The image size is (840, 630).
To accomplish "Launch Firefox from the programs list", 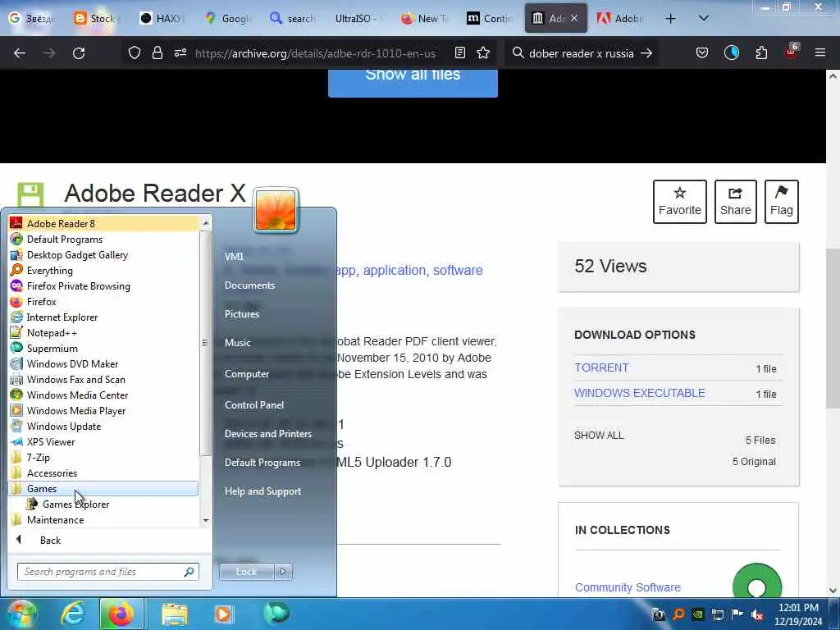I will pyautogui.click(x=103, y=301).
